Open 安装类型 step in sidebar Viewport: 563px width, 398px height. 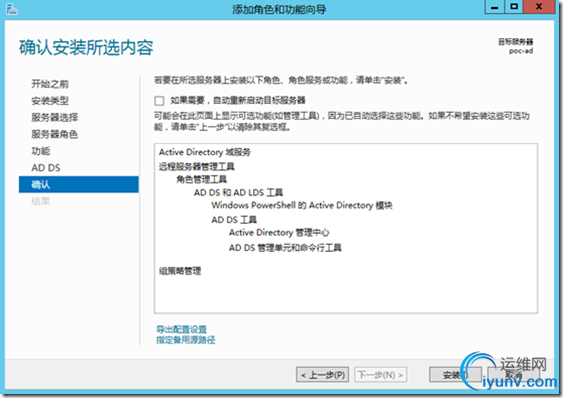[50, 101]
